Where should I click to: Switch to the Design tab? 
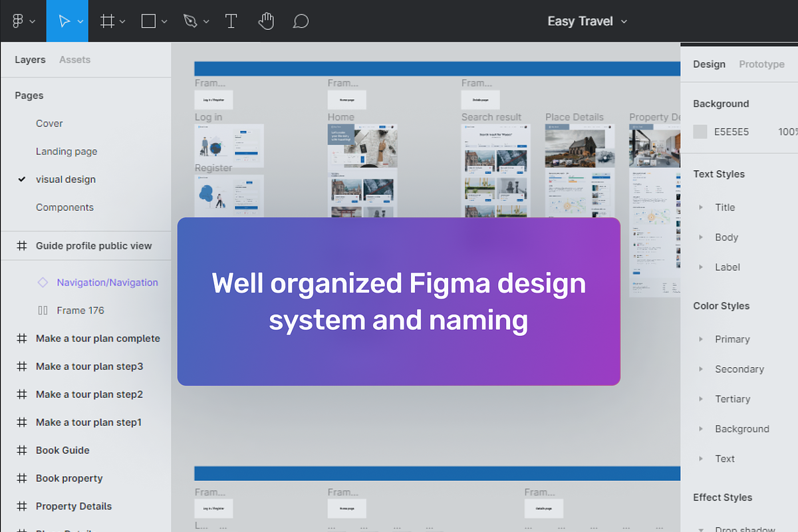tap(709, 65)
